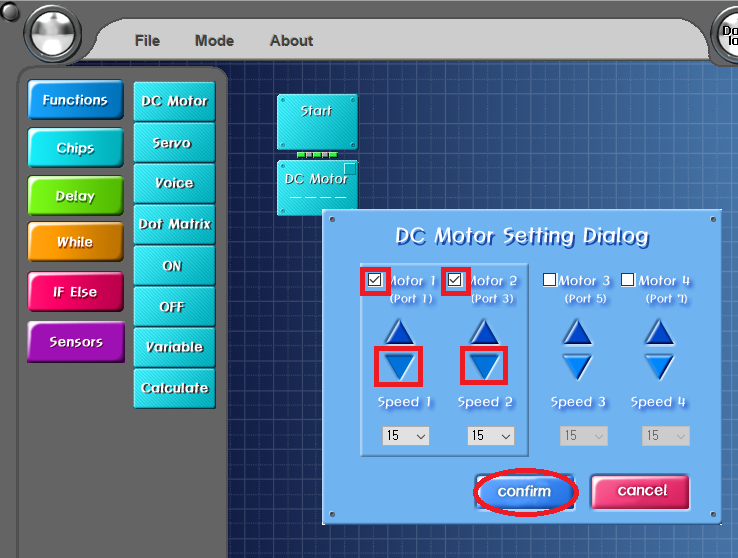Select the Start block on the canvas
Image resolution: width=738 pixels, height=558 pixels.
tap(317, 122)
